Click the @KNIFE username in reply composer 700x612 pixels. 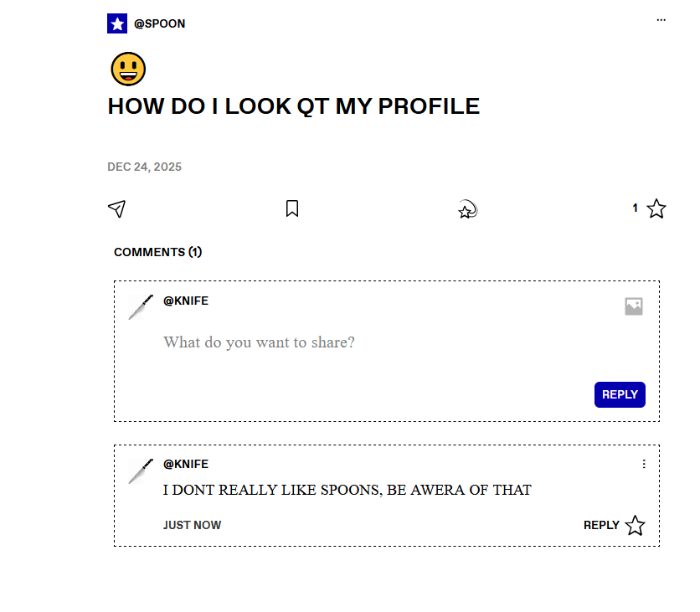[186, 301]
